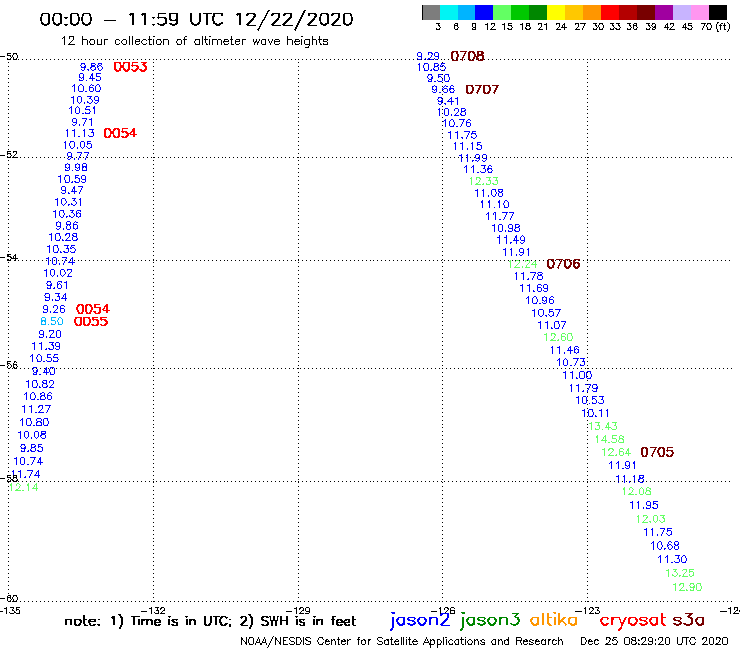Click the 10.60 wave height value

pos(86,89)
